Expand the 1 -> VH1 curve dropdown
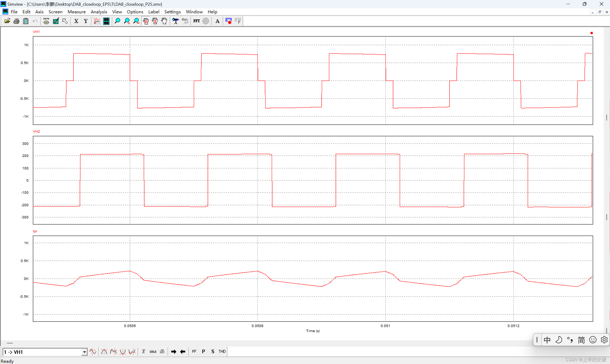The width and height of the screenshot is (610, 364). [84, 352]
